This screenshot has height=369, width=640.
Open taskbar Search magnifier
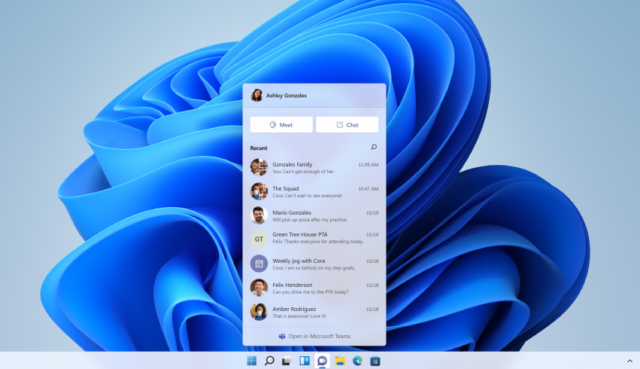[269, 361]
